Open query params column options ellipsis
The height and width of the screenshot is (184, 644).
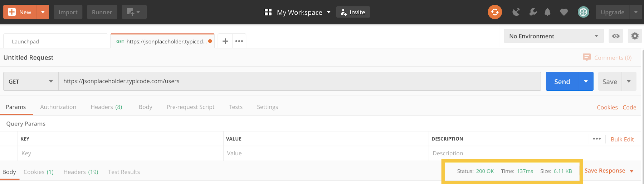597,139
